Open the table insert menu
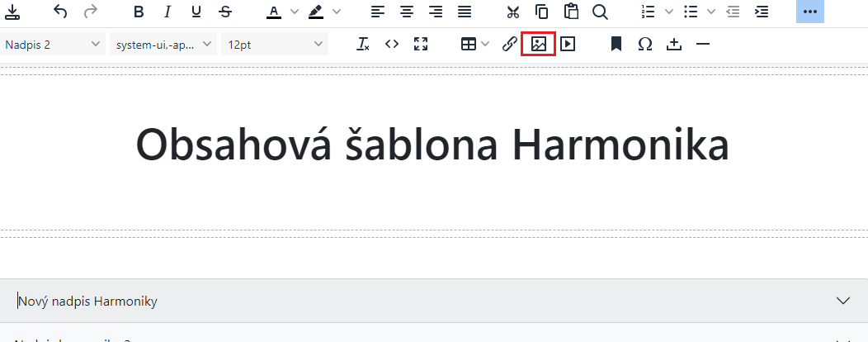 tap(474, 45)
